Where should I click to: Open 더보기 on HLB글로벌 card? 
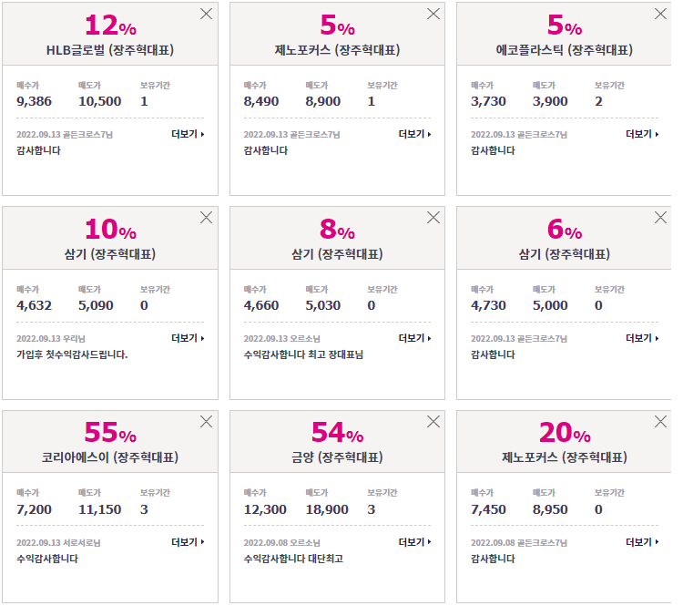pyautogui.click(x=188, y=134)
